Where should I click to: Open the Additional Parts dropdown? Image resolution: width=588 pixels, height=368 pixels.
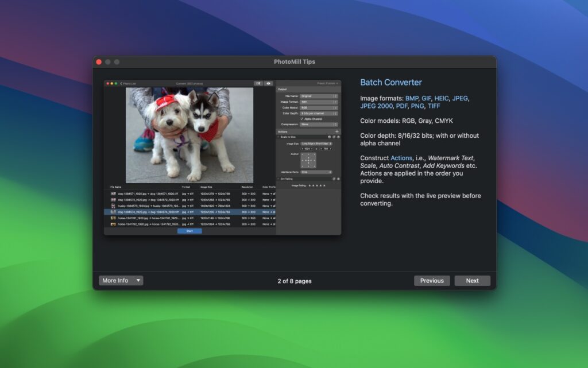(x=315, y=172)
